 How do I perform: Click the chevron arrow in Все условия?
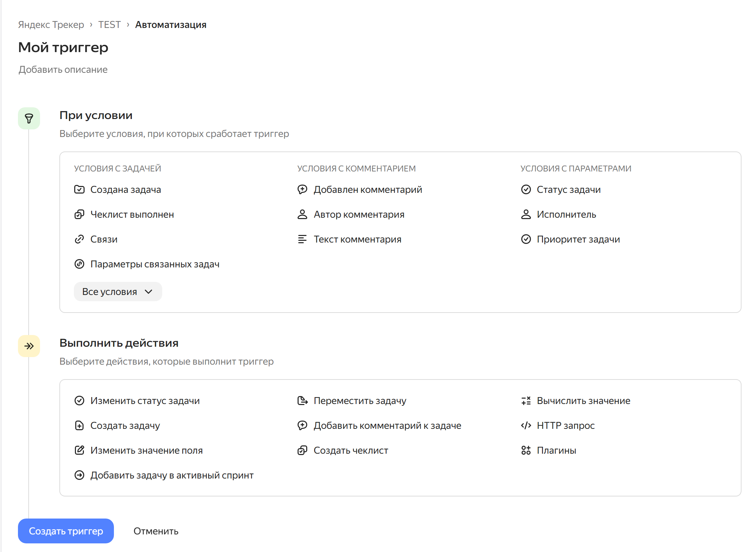(x=149, y=292)
